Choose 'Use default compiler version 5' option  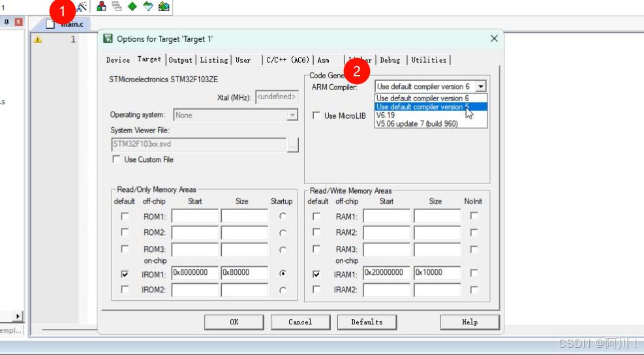click(x=431, y=107)
